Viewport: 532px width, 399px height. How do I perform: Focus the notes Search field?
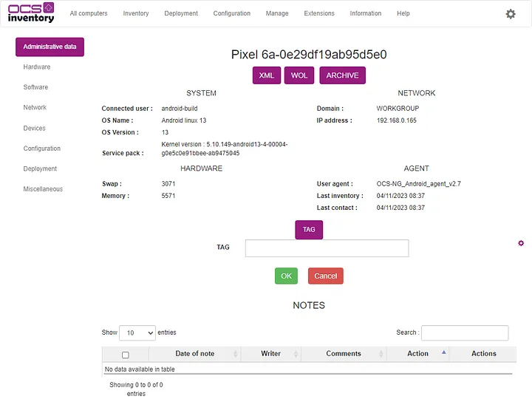tap(465, 332)
